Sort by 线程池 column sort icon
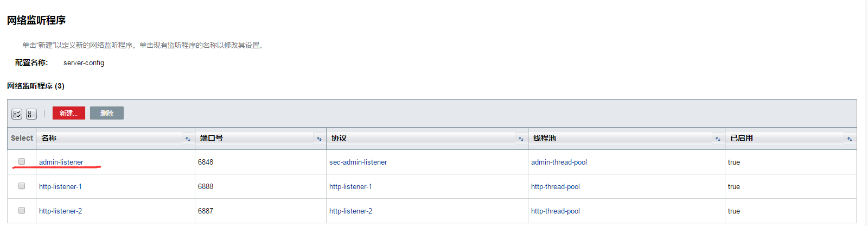Screen dimensions: 868x226 pyautogui.click(x=718, y=139)
